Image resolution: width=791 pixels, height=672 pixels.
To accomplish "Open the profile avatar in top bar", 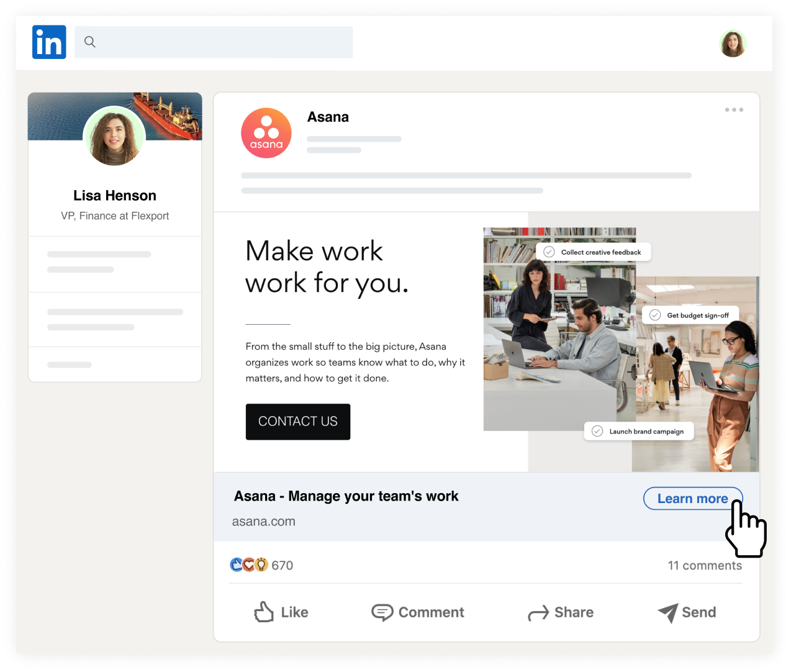I will 733,43.
